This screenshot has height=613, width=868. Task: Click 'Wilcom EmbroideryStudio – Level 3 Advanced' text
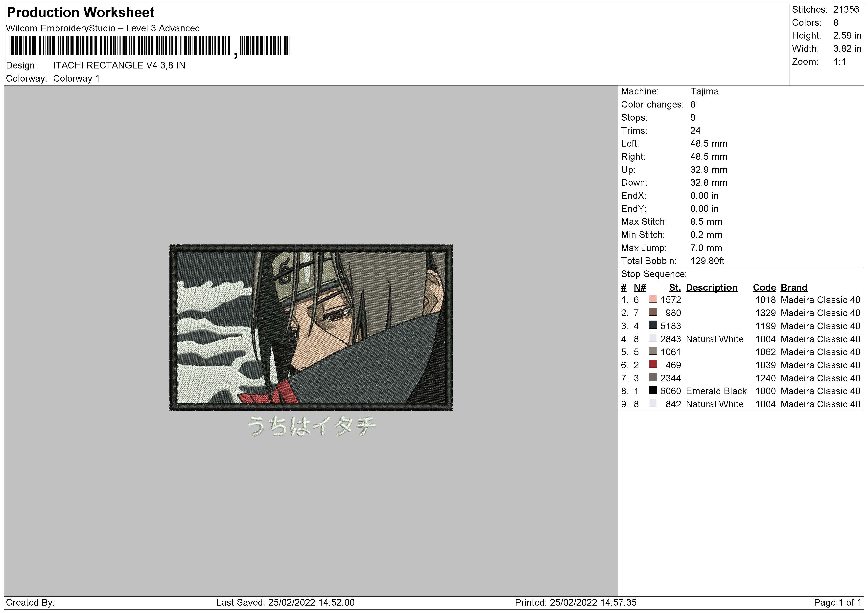(103, 28)
